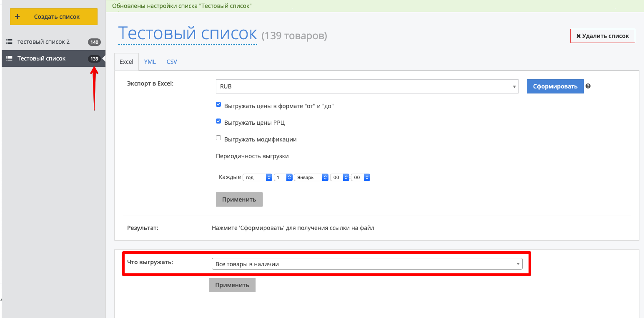Toggle 'Выгружать цены в формате от и до' checkbox
This screenshot has width=644, height=318.
tap(218, 105)
